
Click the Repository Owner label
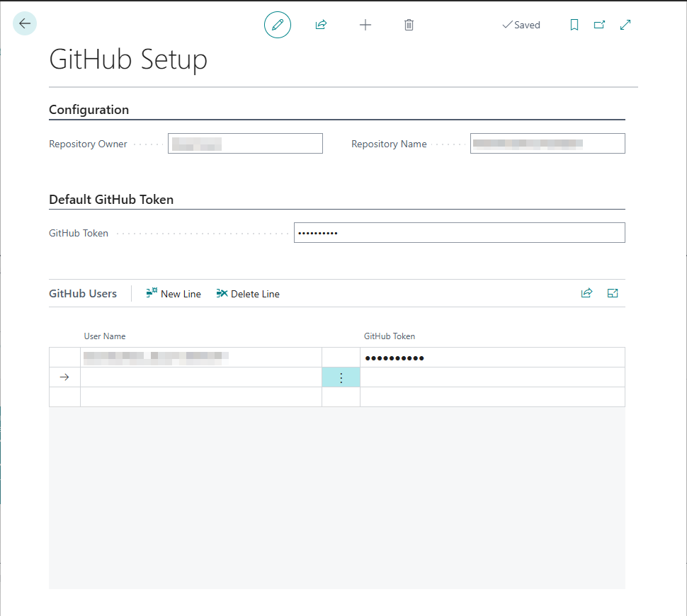88,144
